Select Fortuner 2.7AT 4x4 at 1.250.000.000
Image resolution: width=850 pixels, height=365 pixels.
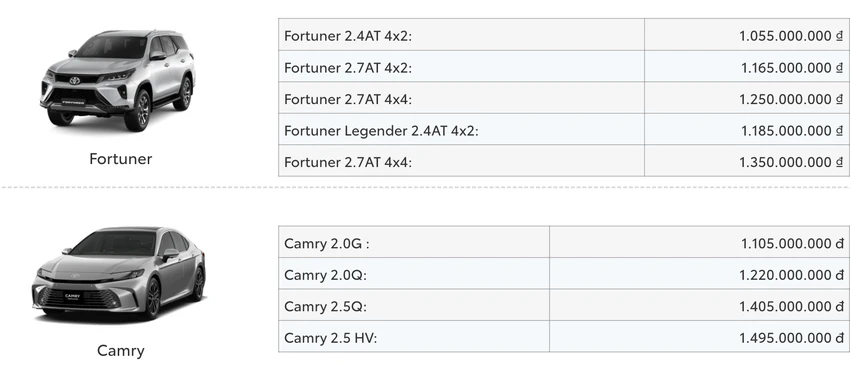tap(564, 98)
